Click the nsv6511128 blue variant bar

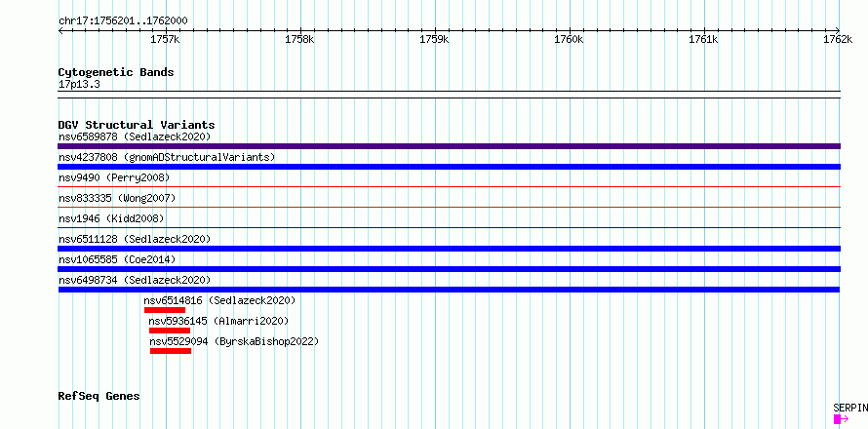pos(449,249)
